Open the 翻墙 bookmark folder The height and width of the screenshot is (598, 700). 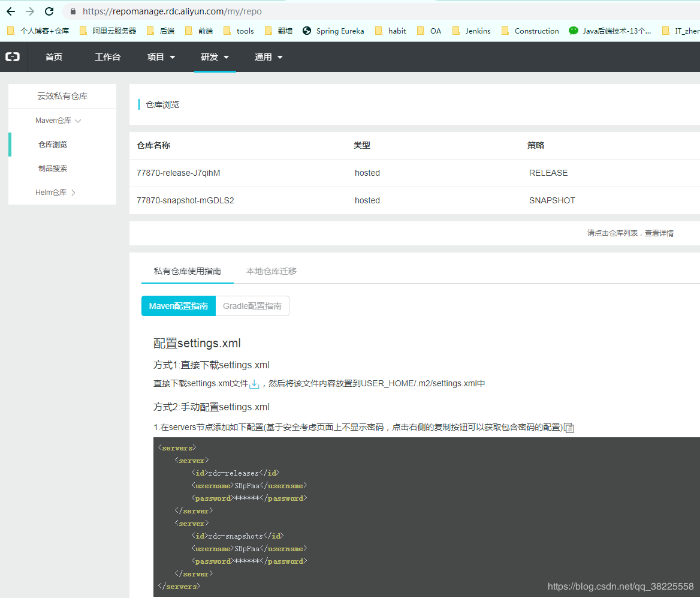coord(279,31)
